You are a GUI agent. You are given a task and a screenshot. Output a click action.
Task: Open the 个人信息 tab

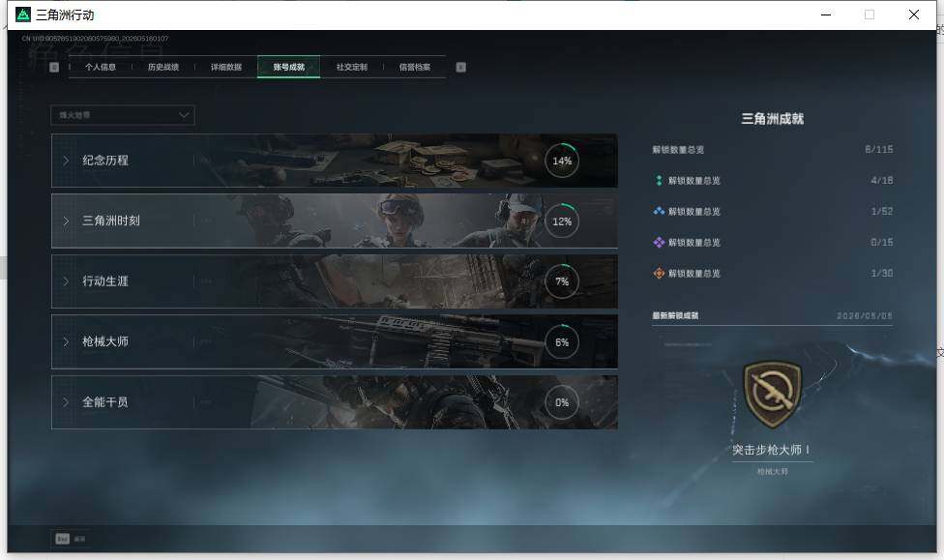pyautogui.click(x=101, y=67)
